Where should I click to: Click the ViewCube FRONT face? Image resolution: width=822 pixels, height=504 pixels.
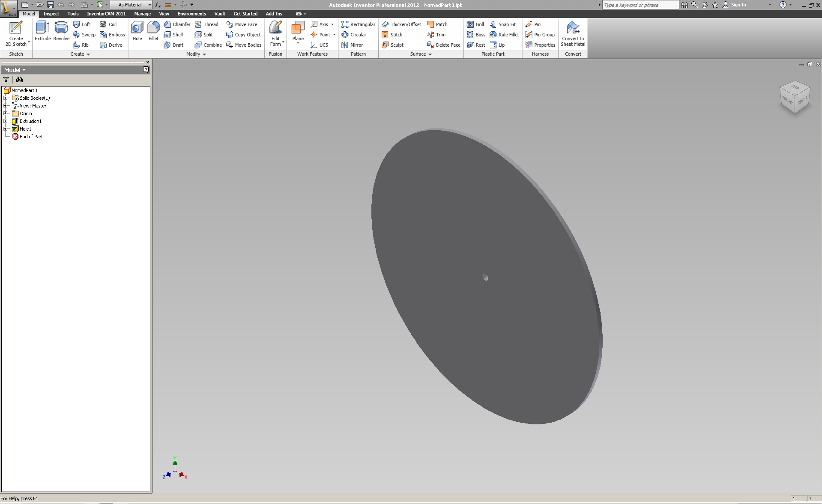pyautogui.click(x=787, y=101)
